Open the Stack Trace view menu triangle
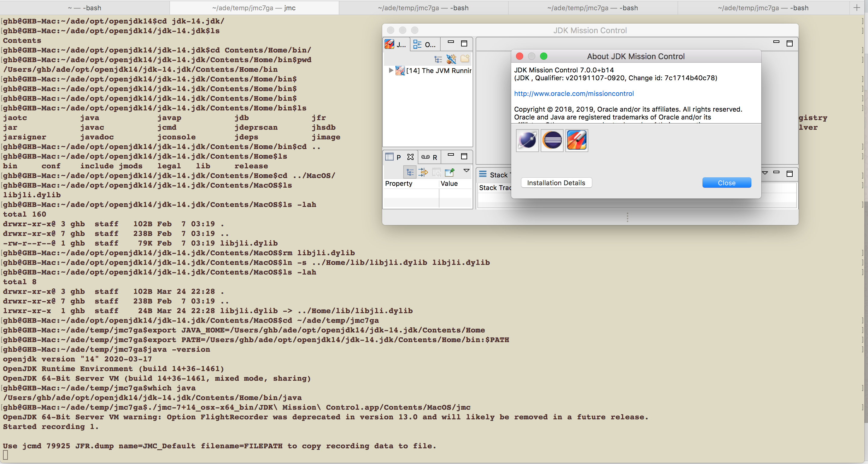Viewport: 868px width, 464px height. [765, 173]
